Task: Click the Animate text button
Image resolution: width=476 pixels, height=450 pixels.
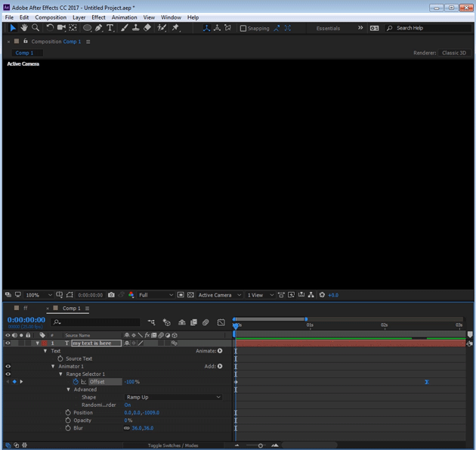Action: coord(220,351)
